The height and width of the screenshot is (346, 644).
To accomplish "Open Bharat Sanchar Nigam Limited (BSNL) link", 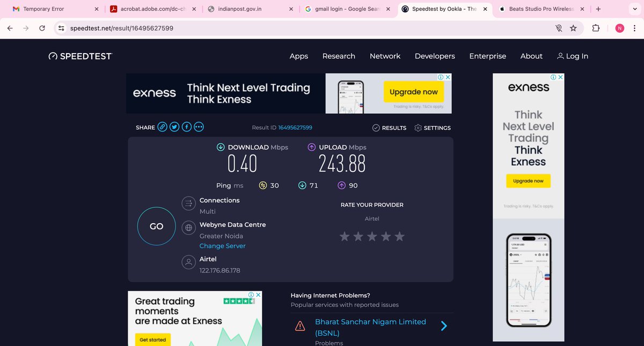I will (x=370, y=327).
